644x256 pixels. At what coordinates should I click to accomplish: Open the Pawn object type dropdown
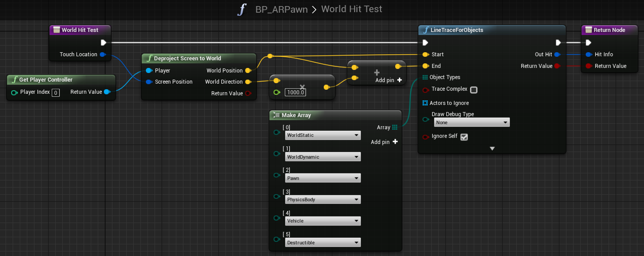click(323, 178)
